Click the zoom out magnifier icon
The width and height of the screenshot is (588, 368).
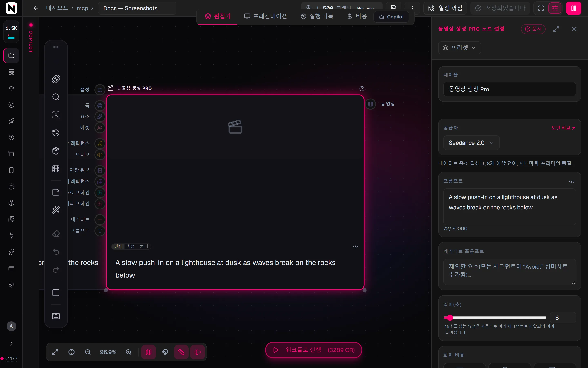click(x=88, y=352)
